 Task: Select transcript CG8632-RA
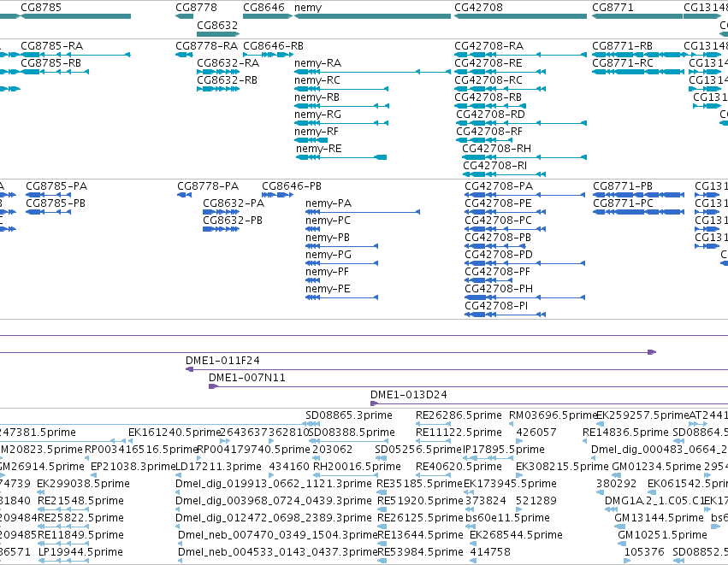218,72
